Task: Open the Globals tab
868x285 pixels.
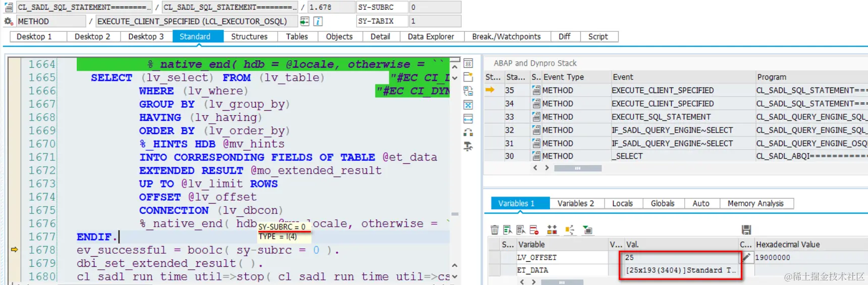Action: (x=663, y=203)
